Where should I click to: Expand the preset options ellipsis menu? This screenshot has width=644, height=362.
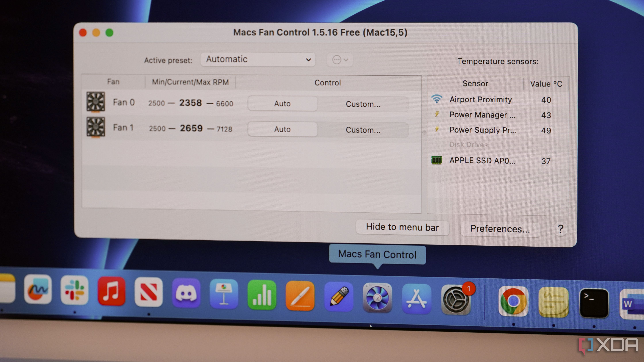tap(340, 60)
